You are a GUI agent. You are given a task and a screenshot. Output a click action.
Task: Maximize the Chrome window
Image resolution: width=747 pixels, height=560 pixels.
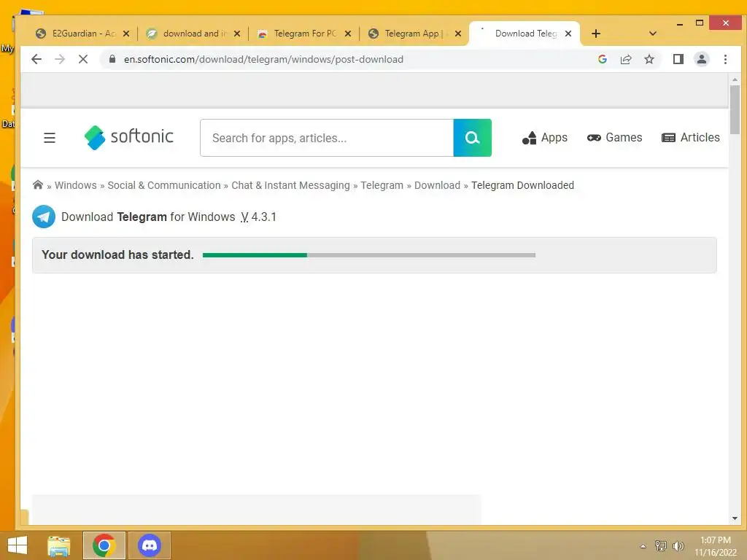point(700,23)
